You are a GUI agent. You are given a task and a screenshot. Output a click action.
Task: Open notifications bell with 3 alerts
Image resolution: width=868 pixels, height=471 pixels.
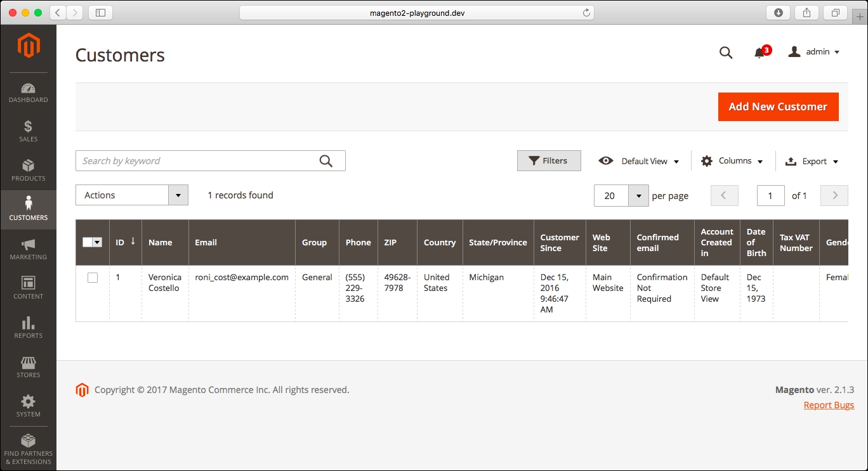(x=761, y=52)
